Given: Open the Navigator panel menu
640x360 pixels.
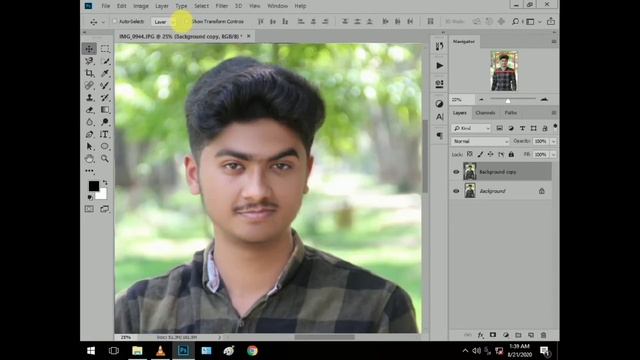Looking at the screenshot, I should [554, 42].
